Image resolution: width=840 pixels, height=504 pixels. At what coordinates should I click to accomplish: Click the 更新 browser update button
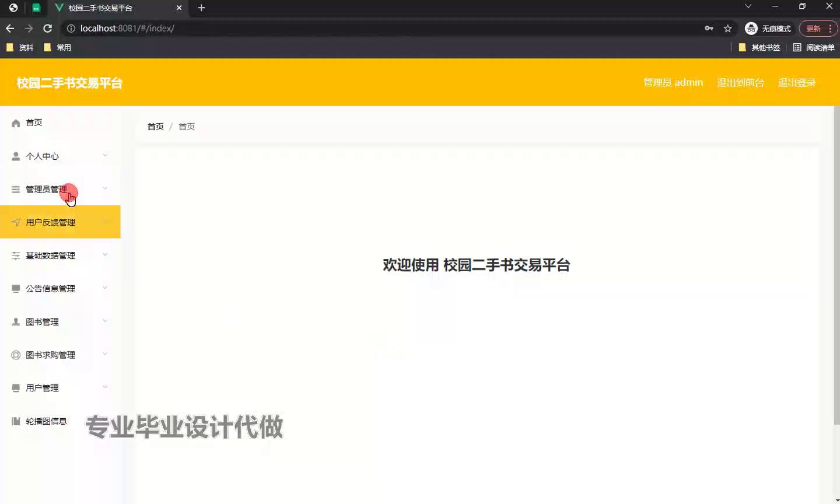click(813, 29)
